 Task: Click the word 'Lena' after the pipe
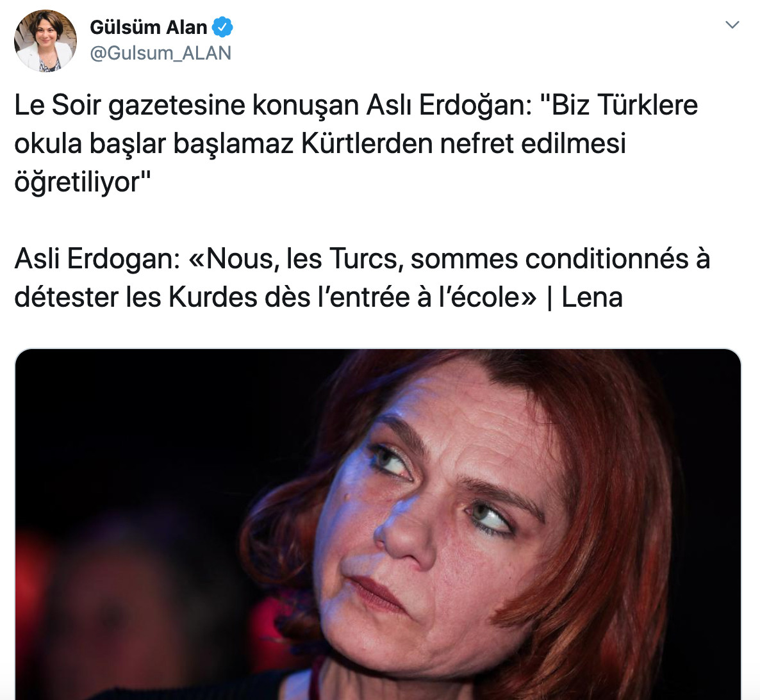592,297
